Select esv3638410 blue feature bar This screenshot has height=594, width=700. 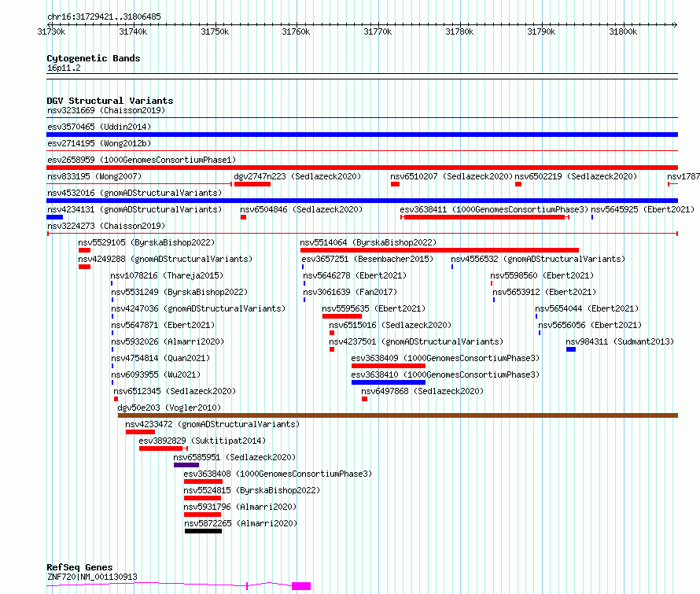pyautogui.click(x=389, y=382)
